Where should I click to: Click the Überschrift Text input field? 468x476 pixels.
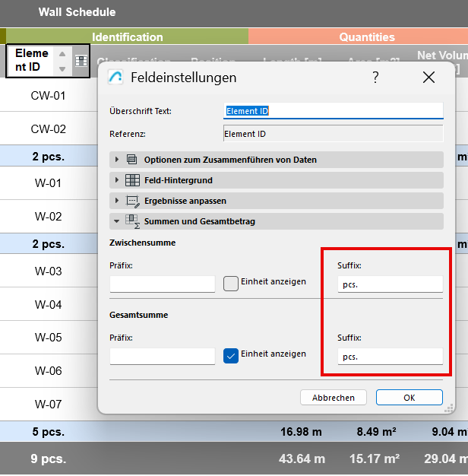(x=333, y=110)
